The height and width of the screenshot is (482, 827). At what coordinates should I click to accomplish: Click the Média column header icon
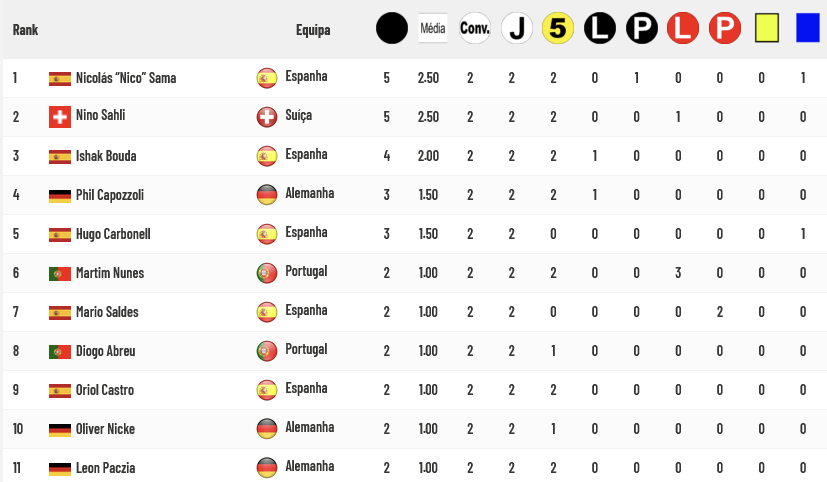[432, 28]
